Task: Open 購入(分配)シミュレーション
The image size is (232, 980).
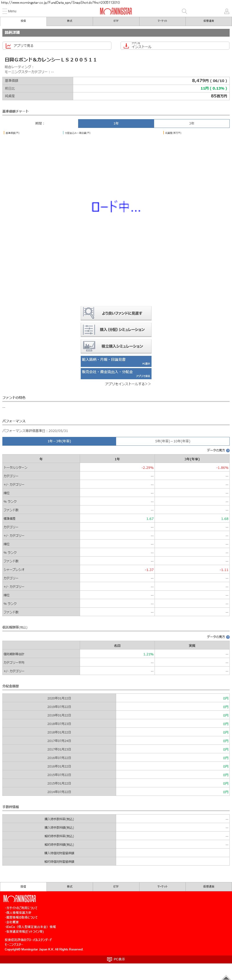Action: tap(116, 329)
